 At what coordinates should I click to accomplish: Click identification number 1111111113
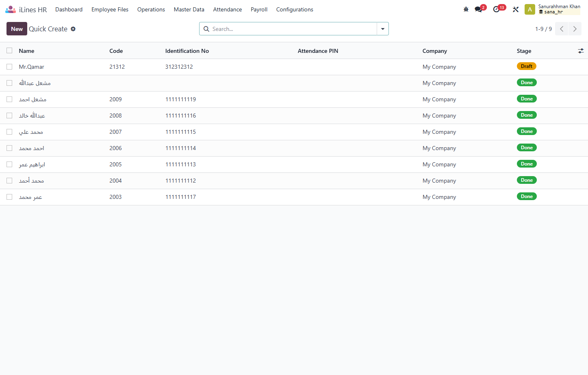[180, 164]
